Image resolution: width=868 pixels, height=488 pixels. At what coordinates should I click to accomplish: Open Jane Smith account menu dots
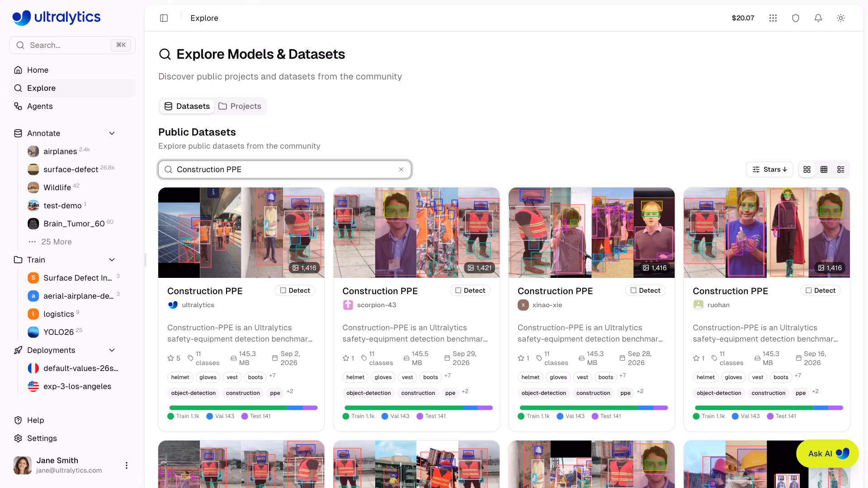point(127,465)
